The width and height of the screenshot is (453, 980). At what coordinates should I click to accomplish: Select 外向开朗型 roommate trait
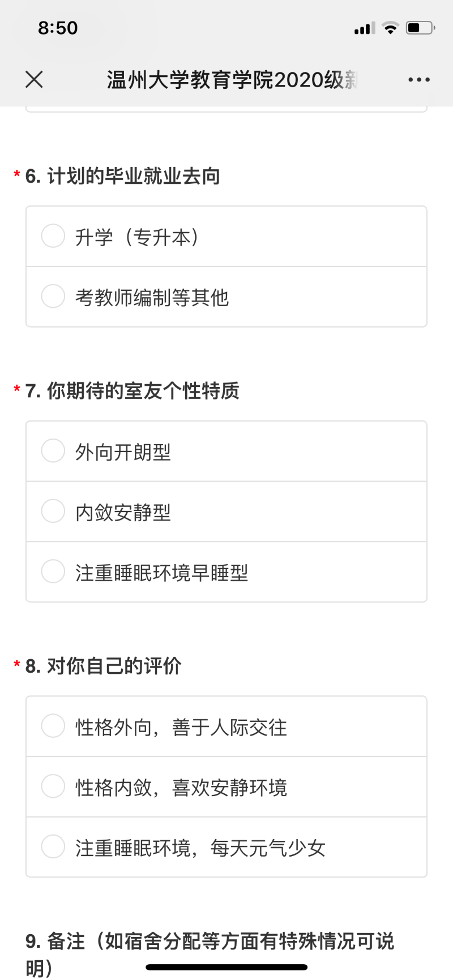[53, 451]
